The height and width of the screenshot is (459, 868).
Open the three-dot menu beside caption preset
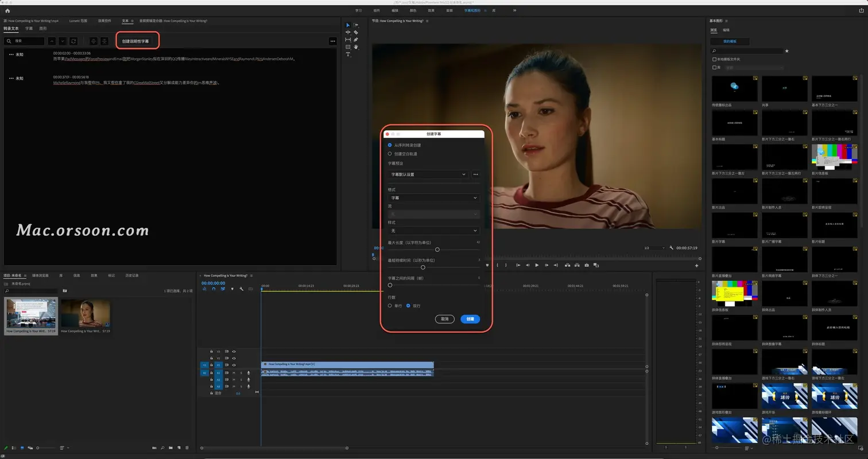[x=475, y=174]
